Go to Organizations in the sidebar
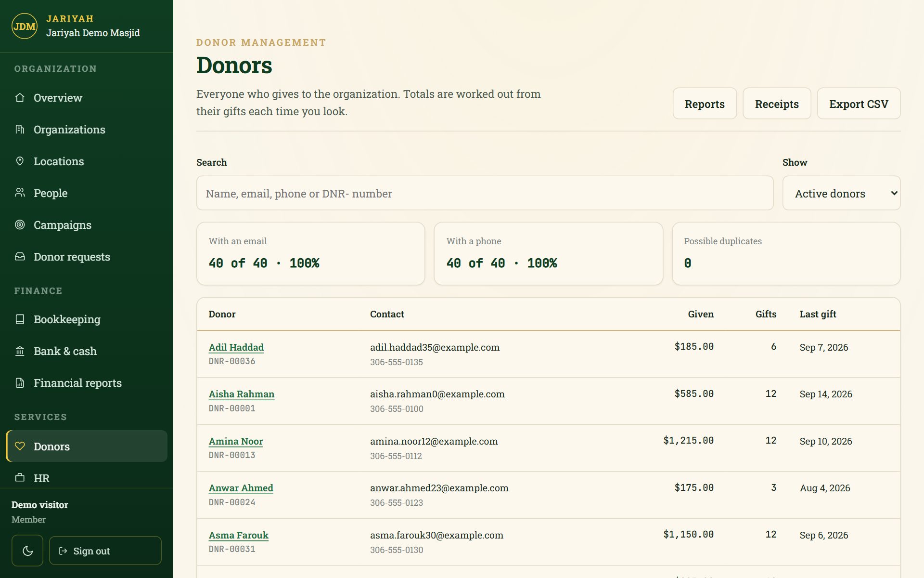 87,130
